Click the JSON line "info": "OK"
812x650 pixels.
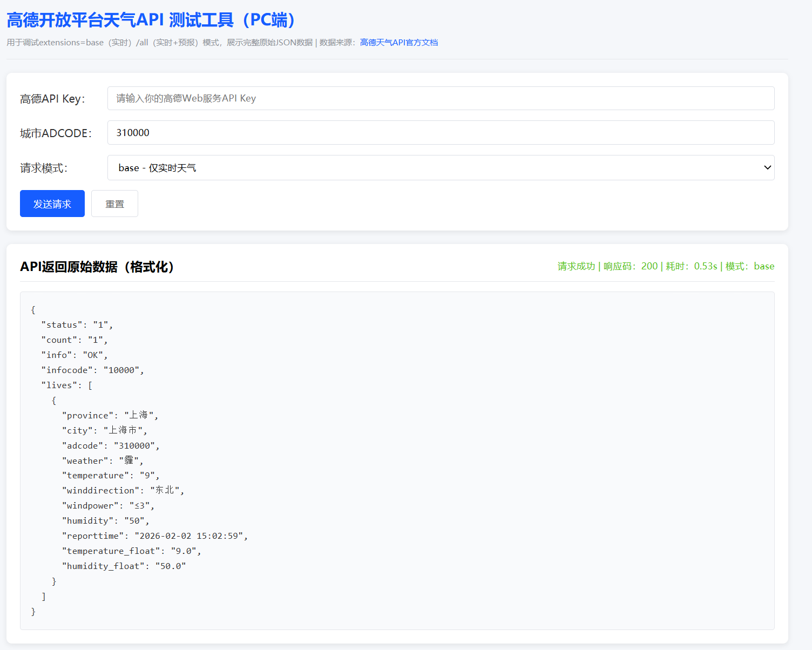(x=75, y=355)
